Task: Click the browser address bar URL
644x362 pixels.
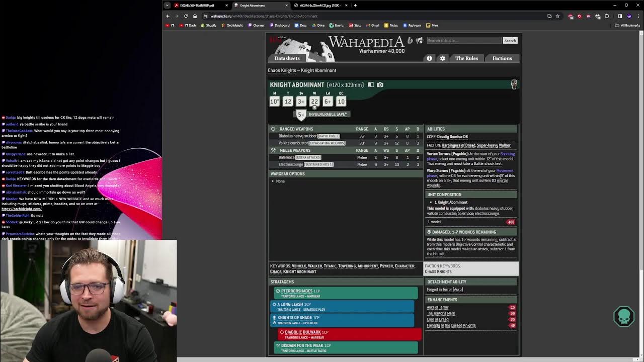Action: coord(264,16)
